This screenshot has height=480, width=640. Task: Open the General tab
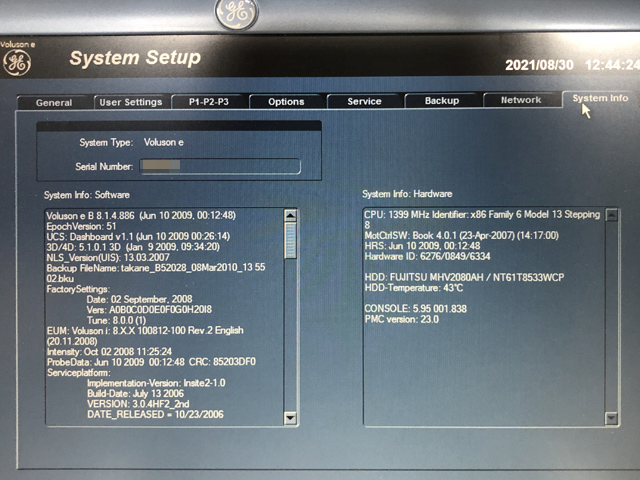pyautogui.click(x=54, y=102)
